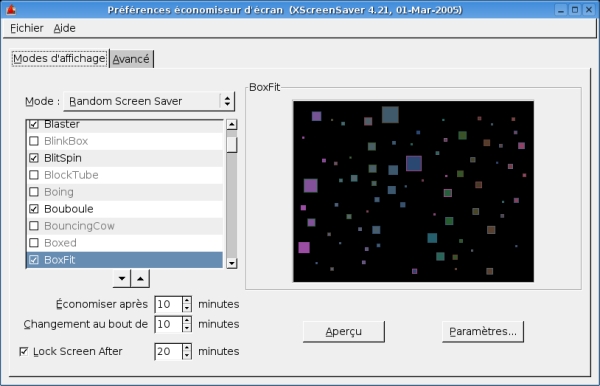
Task: Increase the Économiser après minutes value
Action: (x=187, y=300)
